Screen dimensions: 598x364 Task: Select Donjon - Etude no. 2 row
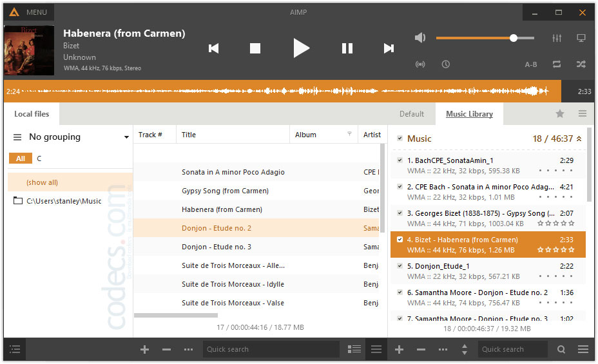(256, 228)
